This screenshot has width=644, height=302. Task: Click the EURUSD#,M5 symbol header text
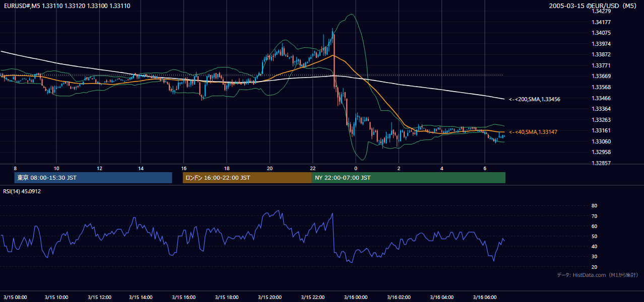click(67, 6)
